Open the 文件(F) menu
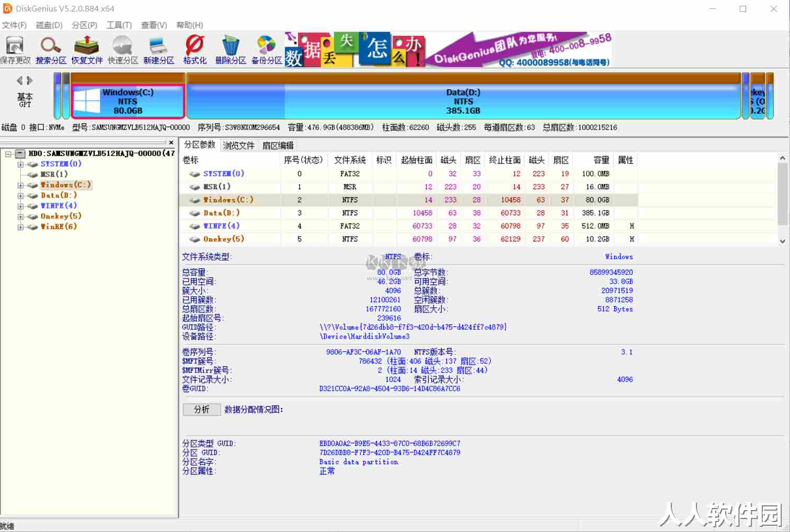Screen dimensions: 790x532 pos(14,25)
